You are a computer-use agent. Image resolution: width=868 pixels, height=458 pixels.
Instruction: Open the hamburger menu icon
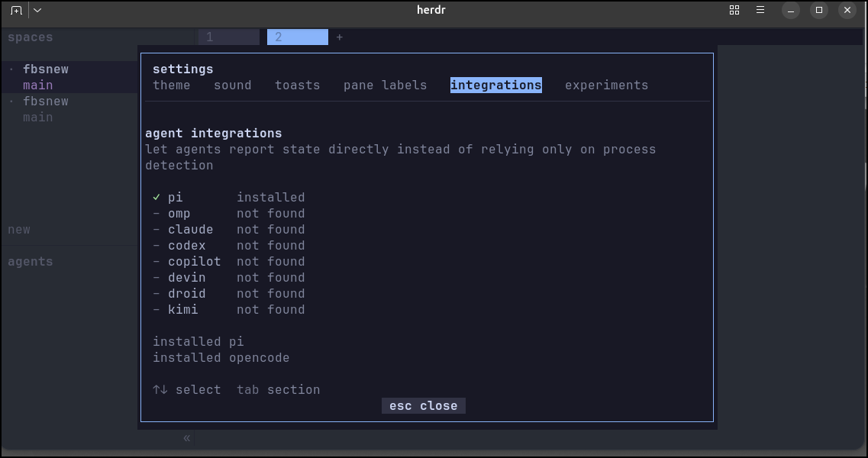coord(760,10)
